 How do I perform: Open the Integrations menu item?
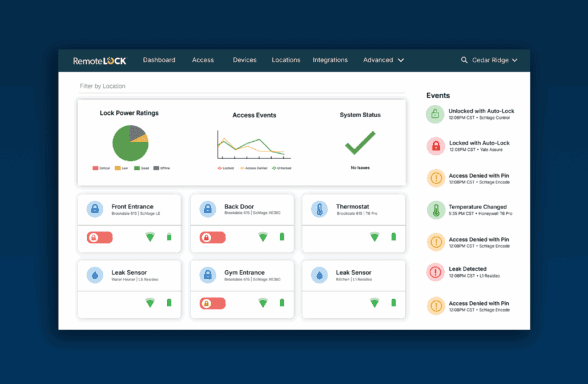[x=330, y=60]
